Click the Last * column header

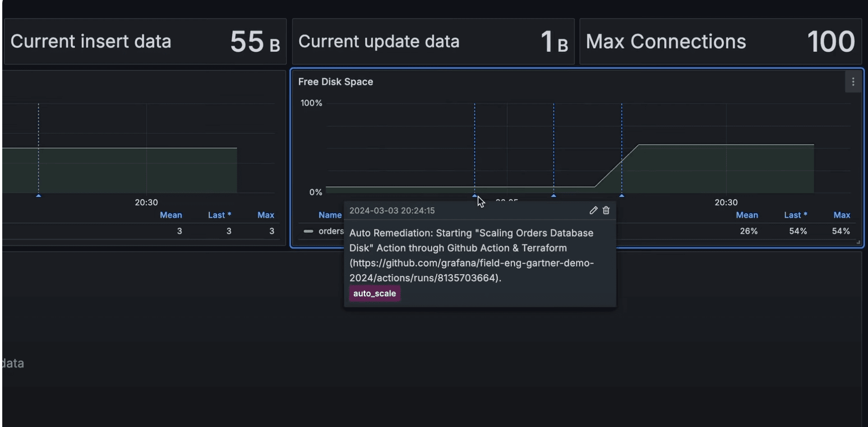(795, 215)
